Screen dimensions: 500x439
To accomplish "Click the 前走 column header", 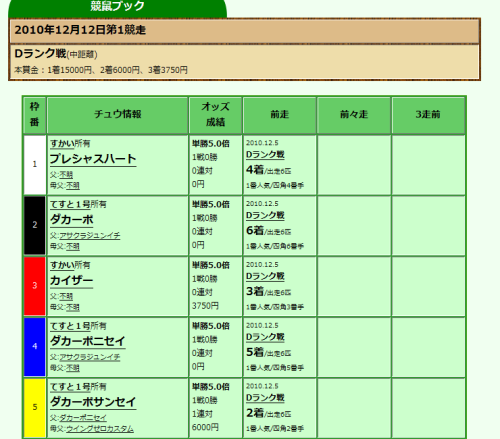I will click(279, 115).
